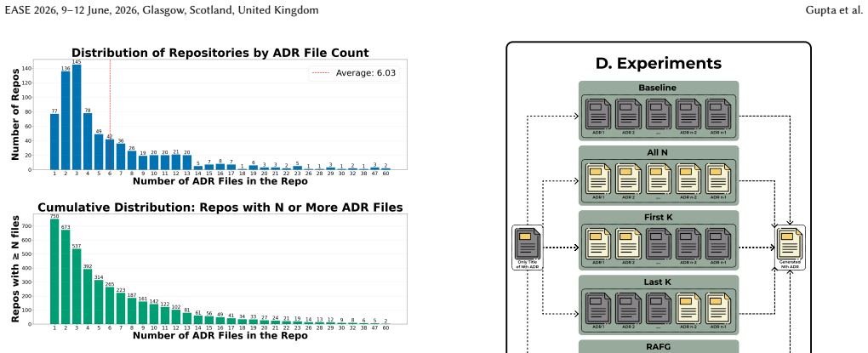Viewport: 868px width, 353px height.
Task: Click the blue bar labeled 136
Action: tap(66, 121)
